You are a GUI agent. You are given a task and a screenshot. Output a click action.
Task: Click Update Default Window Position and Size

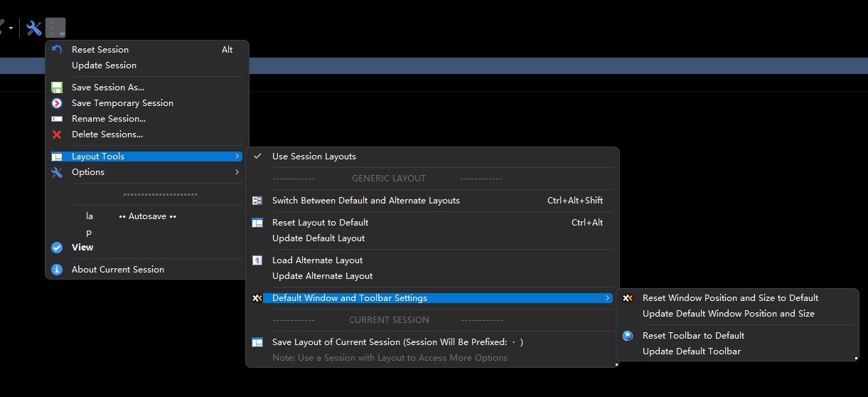(x=728, y=314)
